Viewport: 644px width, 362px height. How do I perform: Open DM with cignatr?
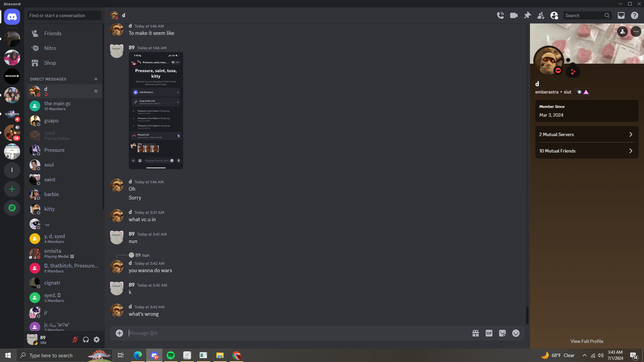64,283
